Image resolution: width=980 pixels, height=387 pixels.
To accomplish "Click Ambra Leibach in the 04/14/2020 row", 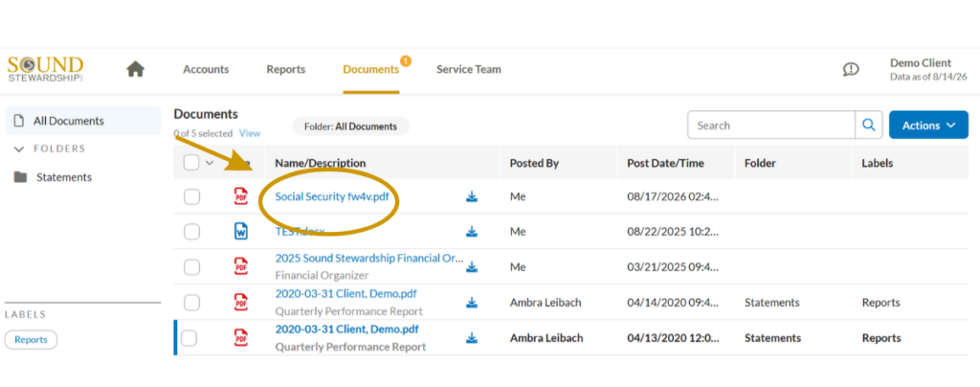I will click(x=545, y=303).
